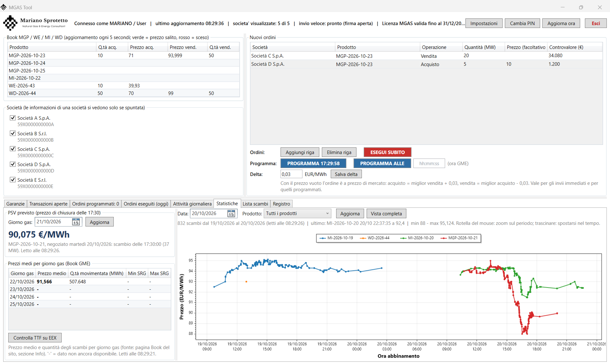The image size is (610, 364).
Task: Select the WD-2026-44 row in the book
Action: tap(124, 93)
